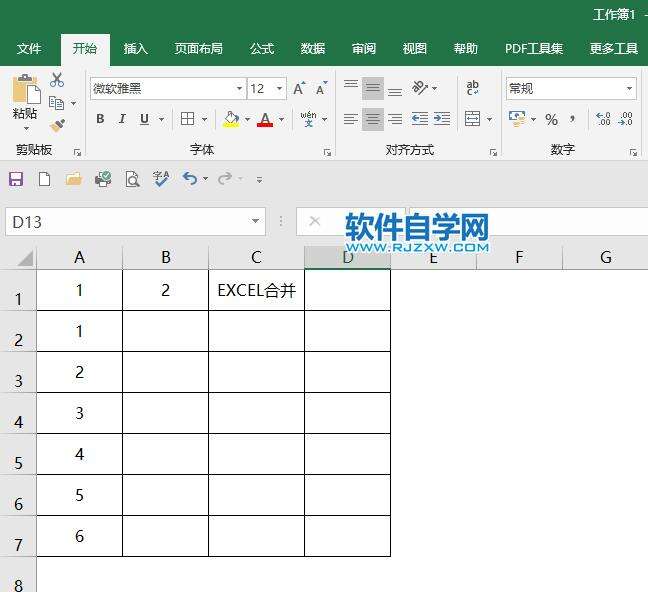Click the Save floppy disk icon

tap(16, 179)
